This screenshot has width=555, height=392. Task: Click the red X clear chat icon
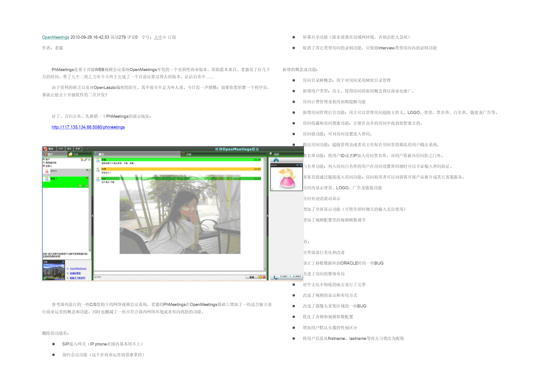pyautogui.click(x=264, y=277)
